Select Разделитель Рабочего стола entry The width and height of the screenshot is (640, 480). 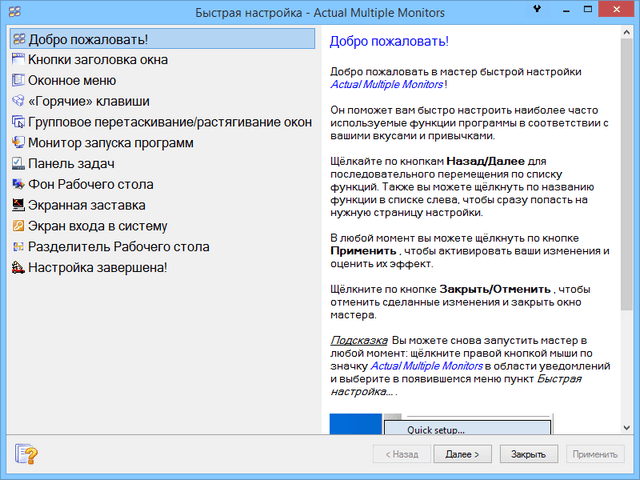point(119,247)
